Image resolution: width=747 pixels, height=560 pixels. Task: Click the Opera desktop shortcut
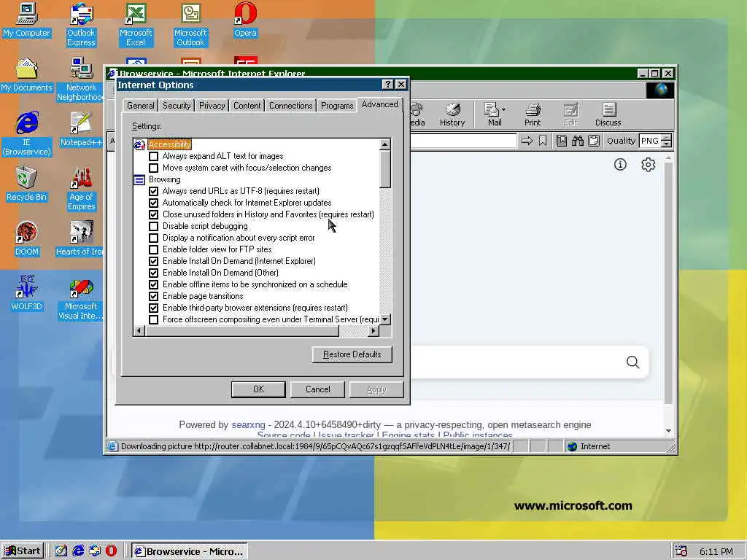pyautogui.click(x=245, y=20)
